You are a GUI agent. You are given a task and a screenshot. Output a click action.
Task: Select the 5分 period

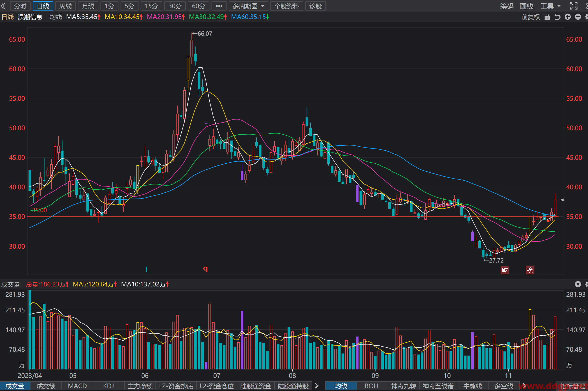point(130,6)
